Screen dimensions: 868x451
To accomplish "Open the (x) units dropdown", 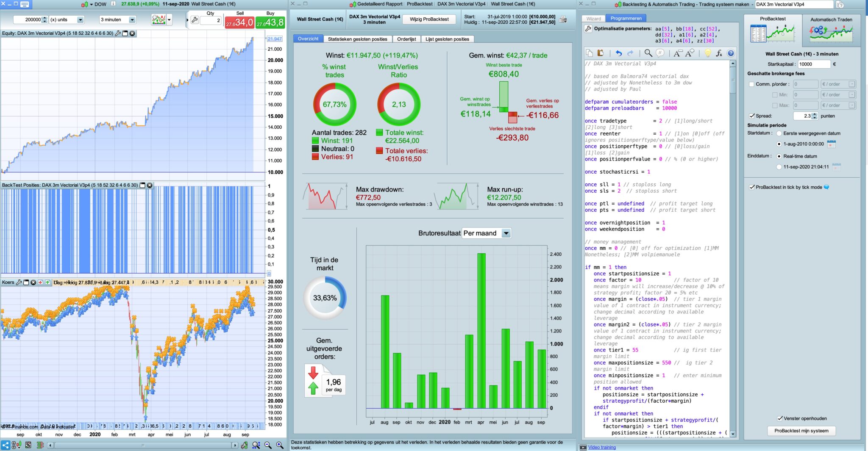I will (67, 19).
